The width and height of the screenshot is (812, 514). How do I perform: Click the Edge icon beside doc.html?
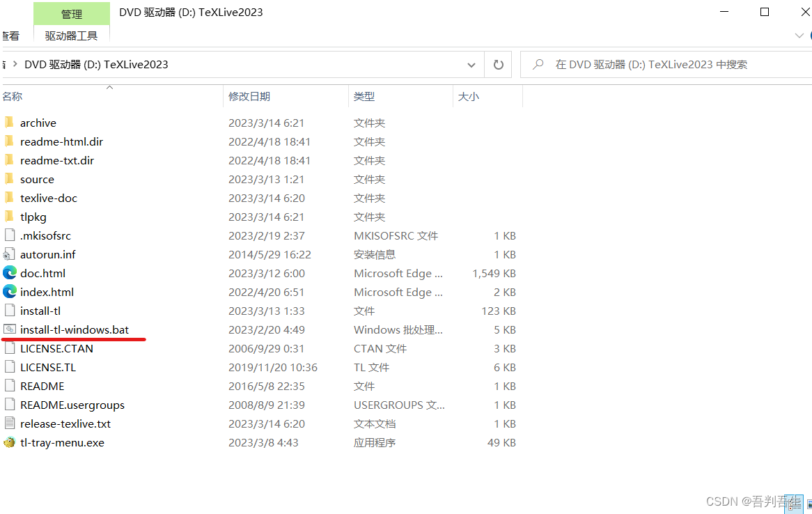pyautogui.click(x=9, y=273)
